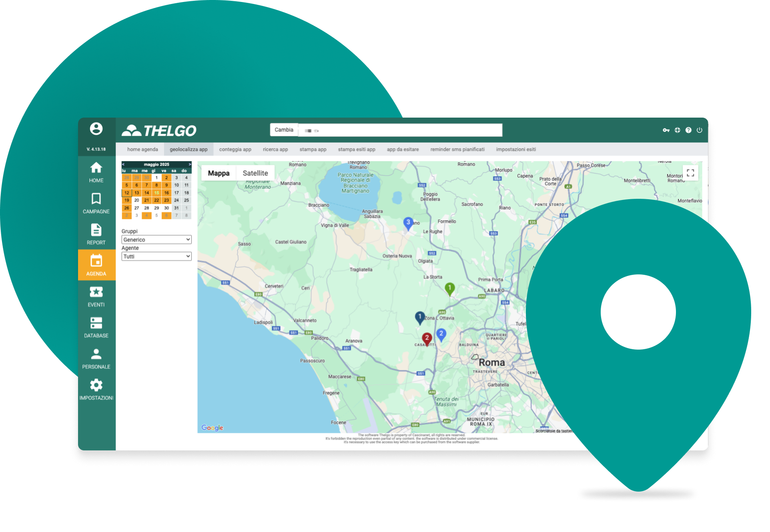Click the Cerveteri label on the map
The height and width of the screenshot is (532, 770).
[274, 286]
